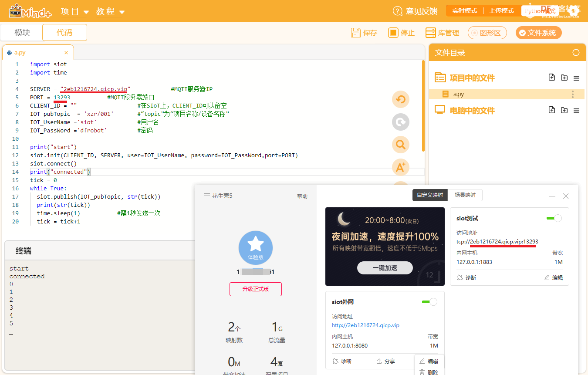Switch to the 模块 tab
Screen dimensions: 588x375
tap(22, 33)
